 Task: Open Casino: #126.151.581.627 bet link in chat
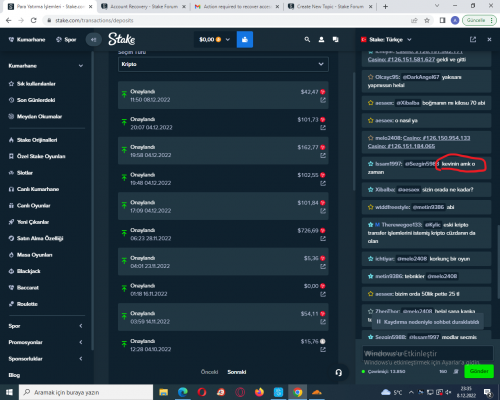(x=401, y=60)
